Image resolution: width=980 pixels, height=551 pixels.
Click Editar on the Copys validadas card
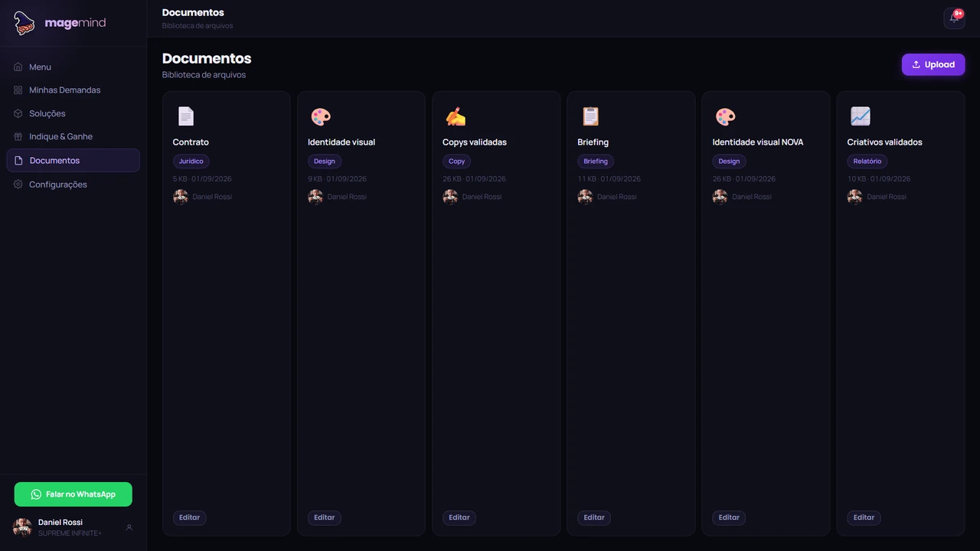(x=459, y=518)
